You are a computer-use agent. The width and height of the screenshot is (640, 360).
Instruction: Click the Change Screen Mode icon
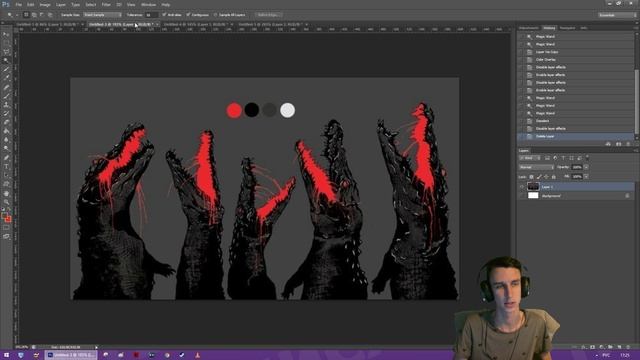tap(6, 236)
